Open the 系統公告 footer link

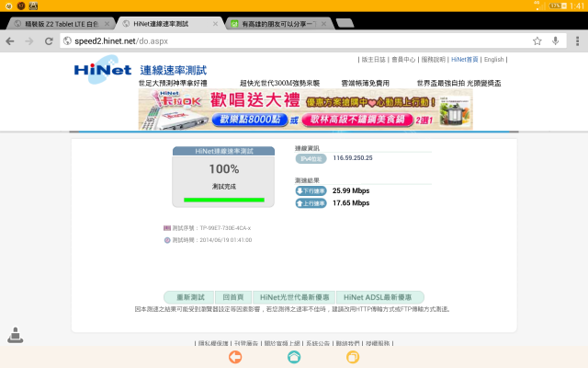(318, 343)
